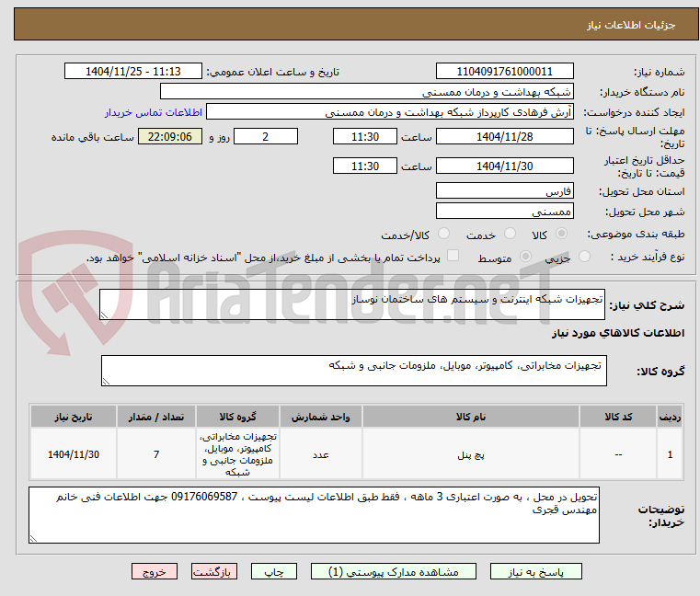
Task: Click the remaining days field showing 2
Action: pos(266,137)
